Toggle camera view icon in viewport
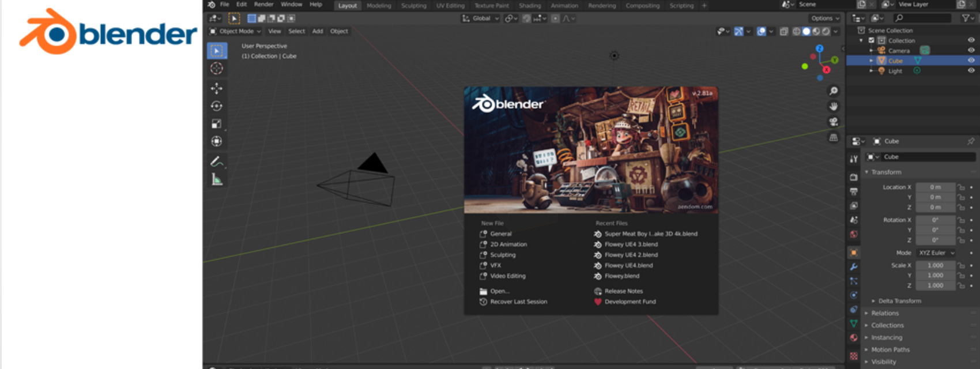 pyautogui.click(x=834, y=122)
